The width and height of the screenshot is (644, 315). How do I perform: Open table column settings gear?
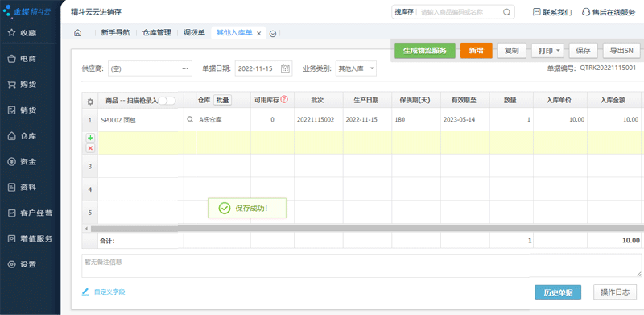(x=90, y=102)
